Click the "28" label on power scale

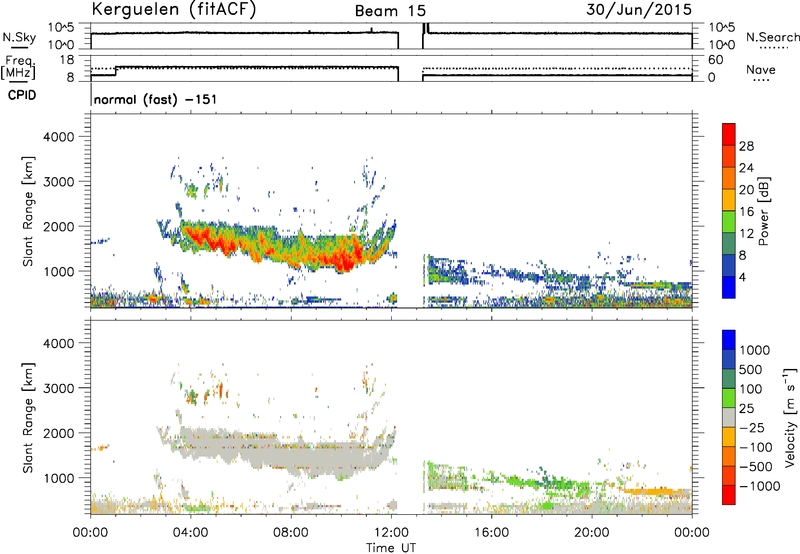(746, 146)
